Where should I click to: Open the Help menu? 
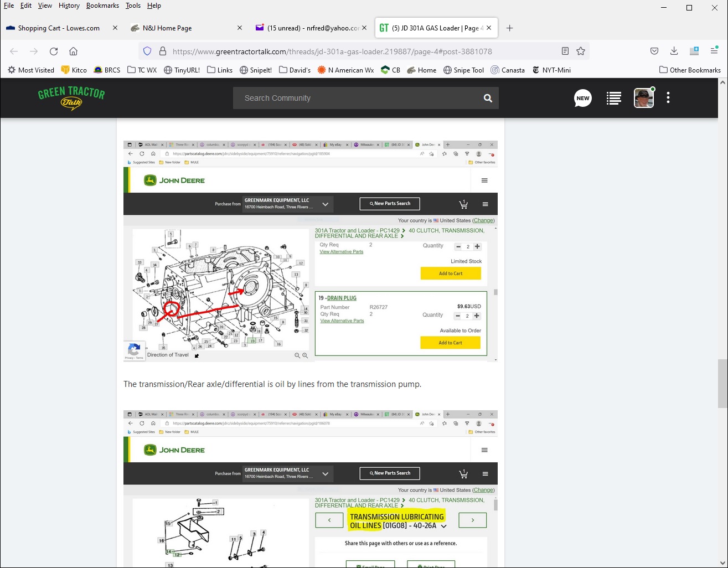tap(154, 6)
